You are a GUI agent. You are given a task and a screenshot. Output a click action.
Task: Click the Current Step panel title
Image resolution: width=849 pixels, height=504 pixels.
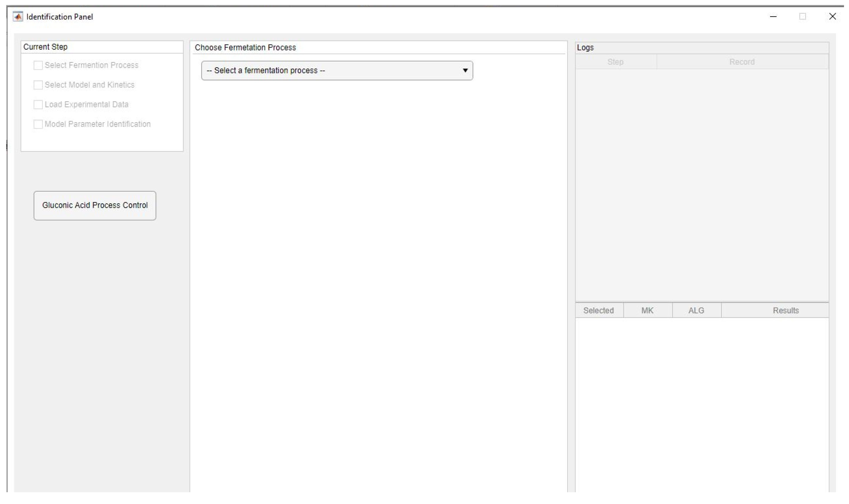(x=45, y=47)
